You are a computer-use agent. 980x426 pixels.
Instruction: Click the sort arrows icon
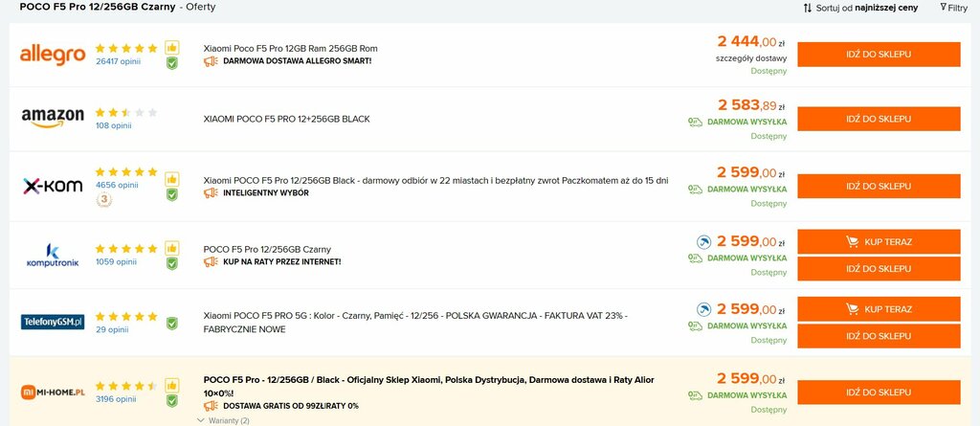(x=808, y=8)
